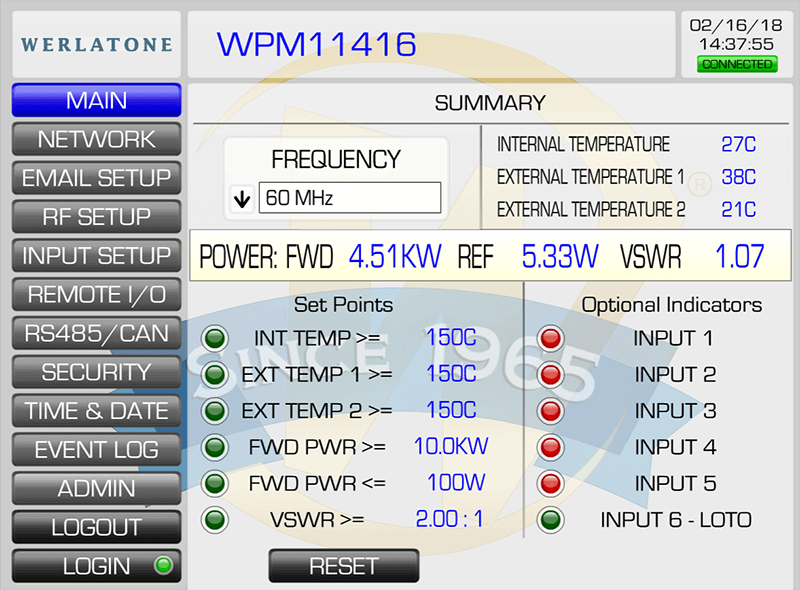Click the Set Points heading
800x590 pixels.
pyautogui.click(x=343, y=305)
